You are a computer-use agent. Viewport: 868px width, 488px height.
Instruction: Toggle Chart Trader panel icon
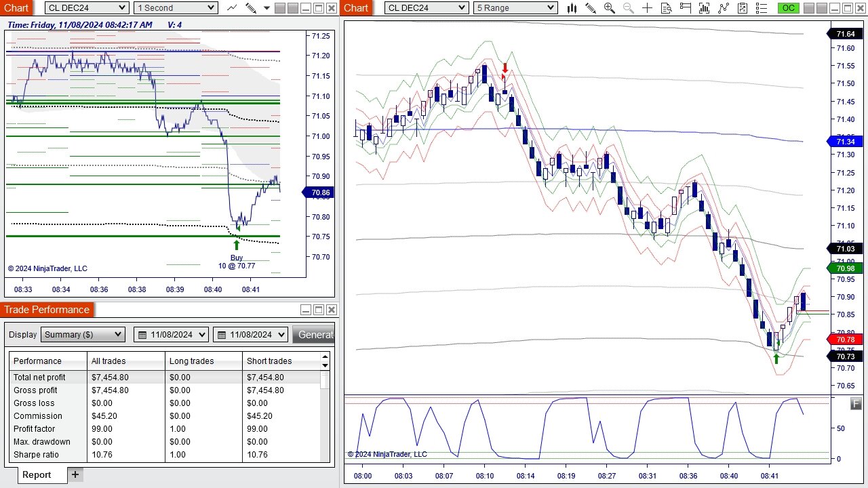pyautogui.click(x=685, y=8)
